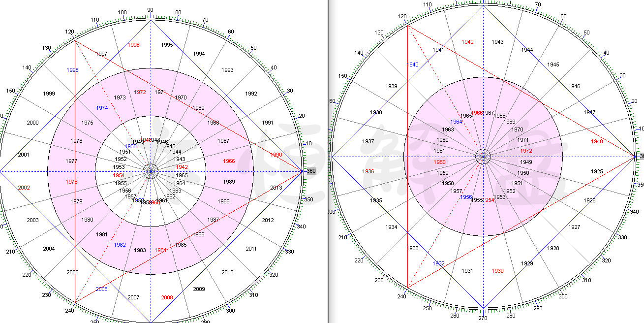644x323 pixels.
Task: Select the red 1930 year label
Action: coord(497,271)
